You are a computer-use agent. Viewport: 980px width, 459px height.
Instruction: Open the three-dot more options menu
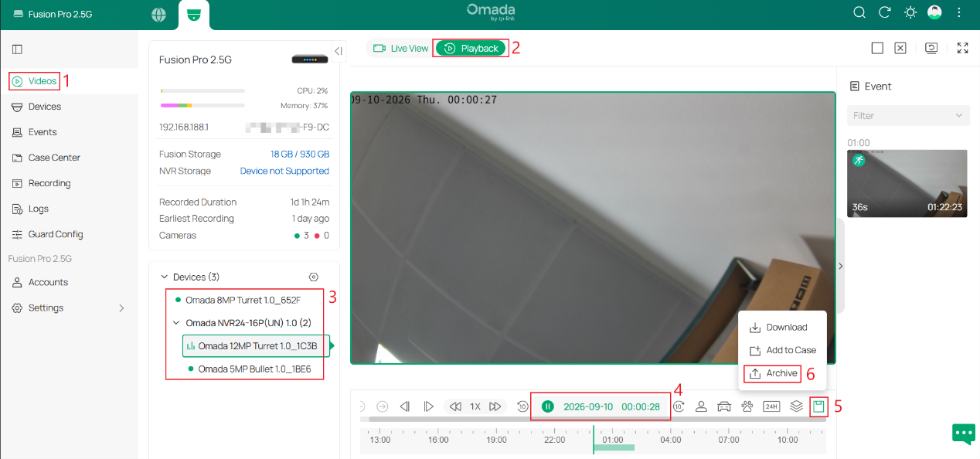(x=959, y=12)
